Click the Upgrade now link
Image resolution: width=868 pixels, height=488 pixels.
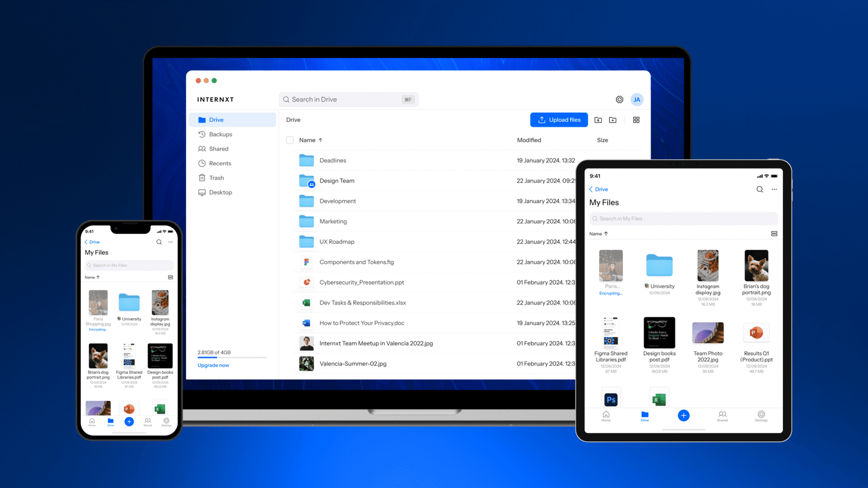coord(213,365)
